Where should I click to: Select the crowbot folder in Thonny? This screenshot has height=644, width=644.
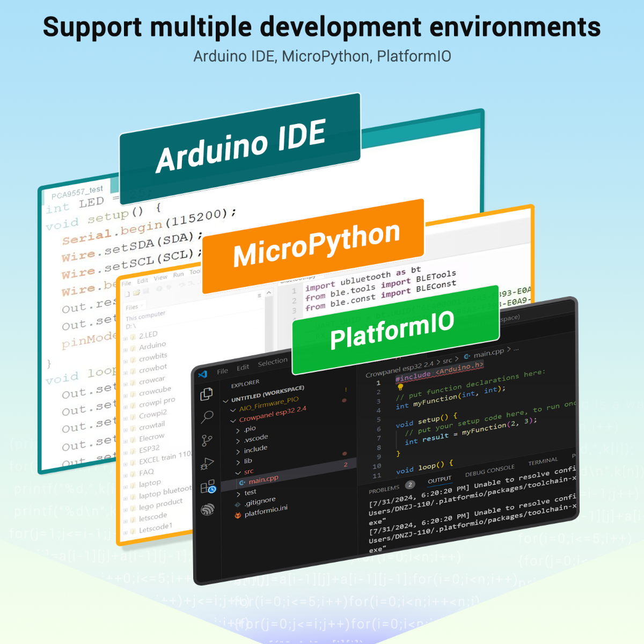153,368
